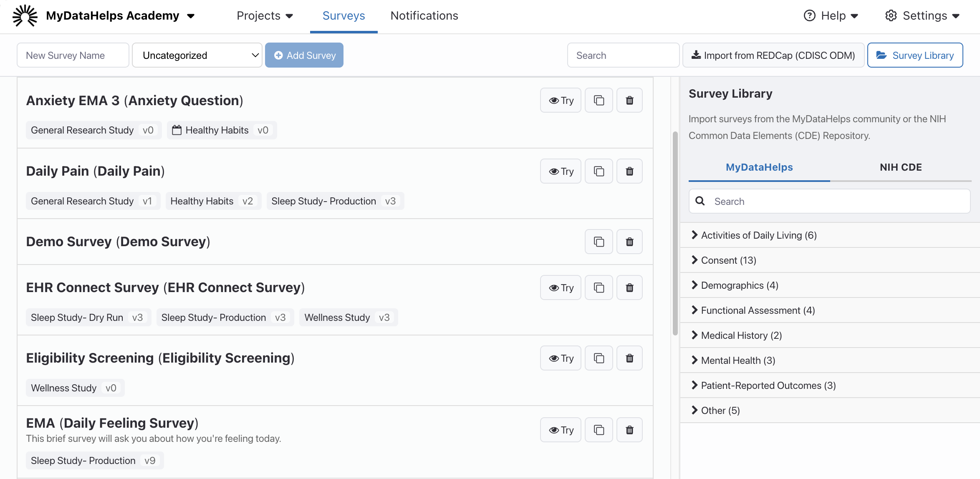Expand the Consent (13) library category
Image resolution: width=980 pixels, height=479 pixels.
(728, 260)
